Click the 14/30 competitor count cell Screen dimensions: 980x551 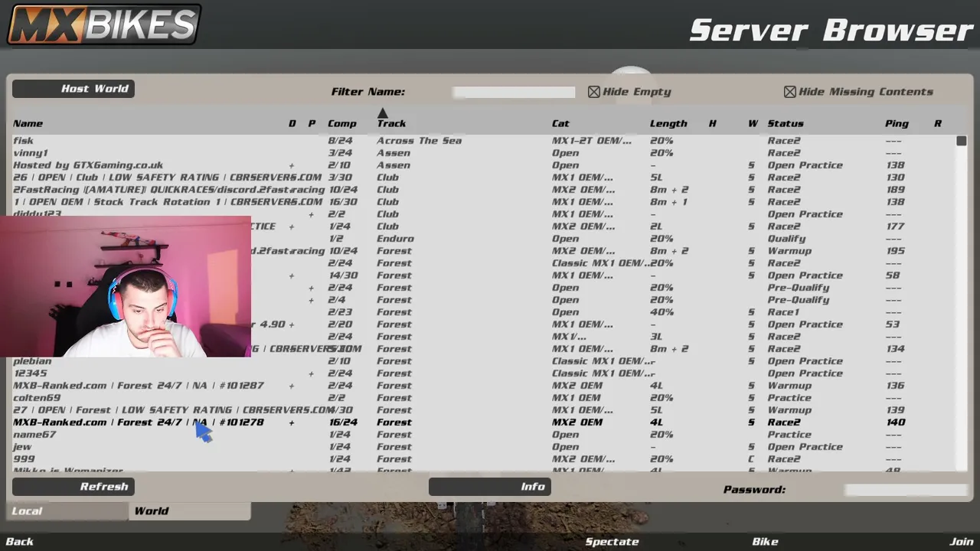point(342,275)
